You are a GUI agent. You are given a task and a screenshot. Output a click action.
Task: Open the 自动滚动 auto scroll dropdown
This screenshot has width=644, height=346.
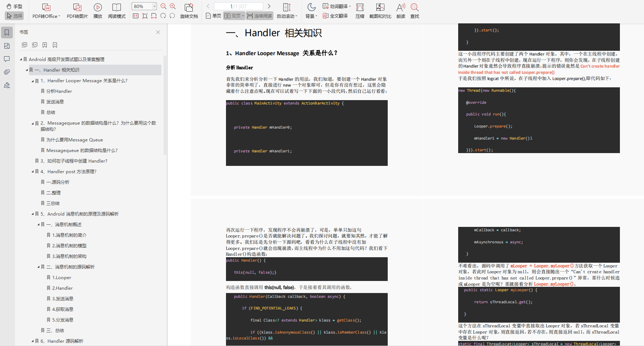coord(287,11)
